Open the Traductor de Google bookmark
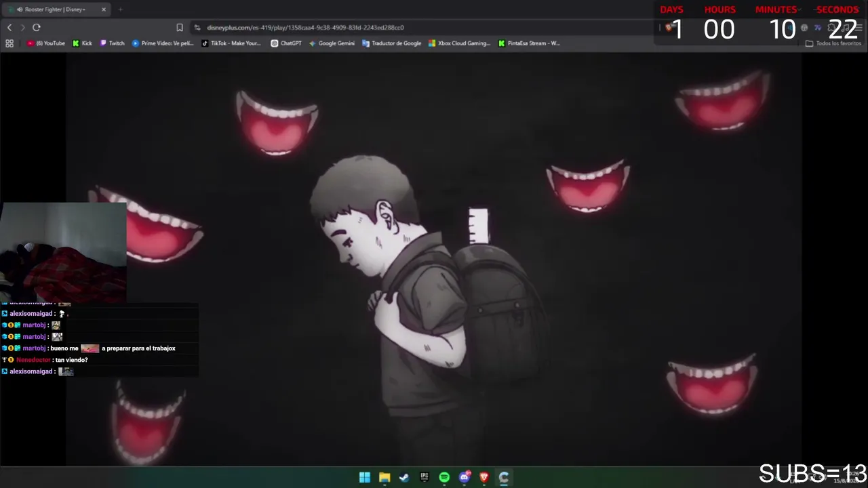 [392, 43]
